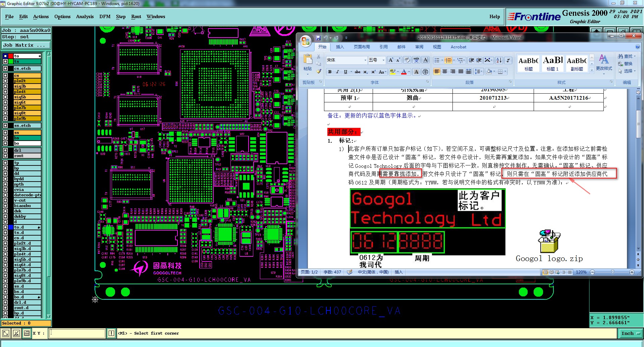The image size is (644, 347).
Task: Align text left in Word
Action: [437, 71]
